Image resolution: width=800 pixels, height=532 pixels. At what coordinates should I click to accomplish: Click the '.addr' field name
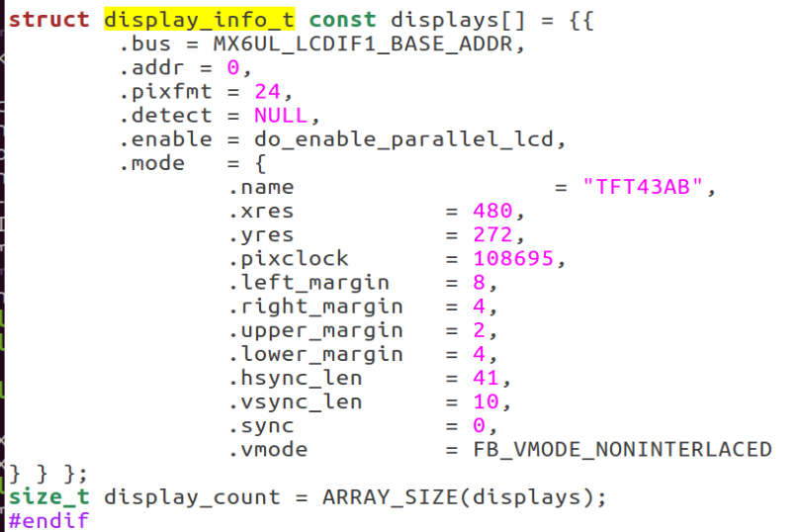pos(151,68)
